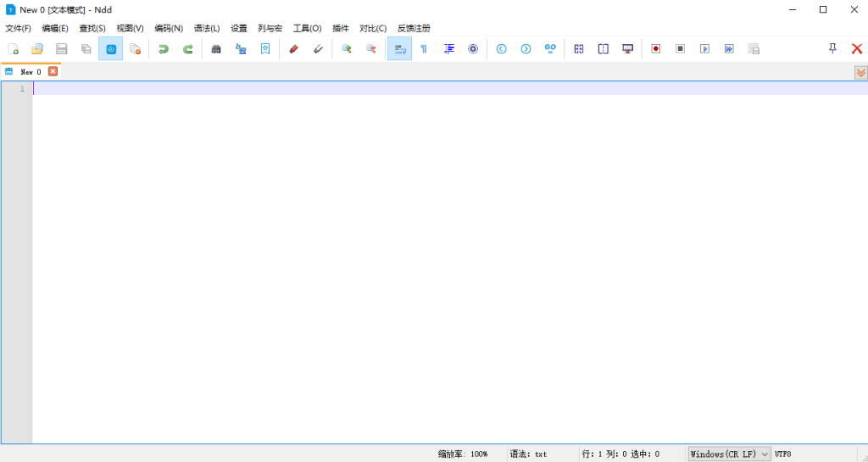This screenshot has width=868, height=462.
Task: Open the 视图(V) menu
Action: click(130, 28)
